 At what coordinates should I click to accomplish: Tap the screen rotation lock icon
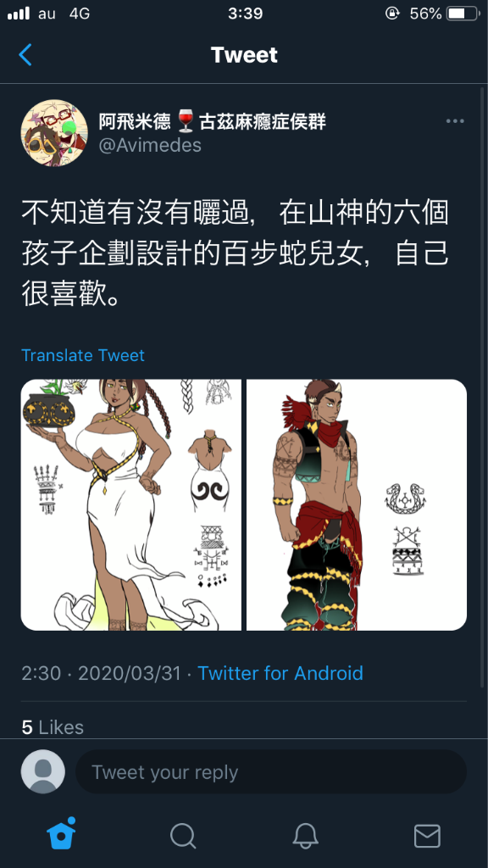[x=392, y=14]
